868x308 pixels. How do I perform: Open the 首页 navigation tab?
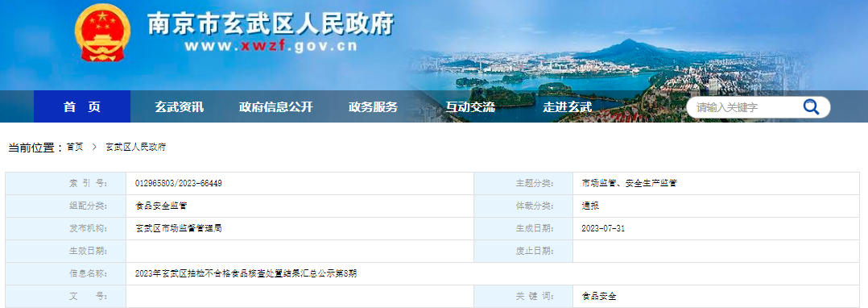pyautogui.click(x=82, y=107)
